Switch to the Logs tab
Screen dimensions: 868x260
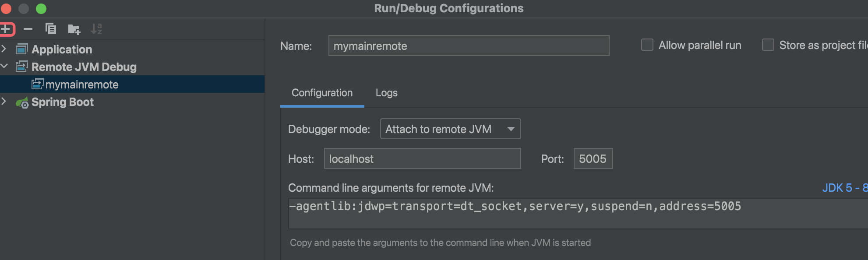pyautogui.click(x=386, y=93)
